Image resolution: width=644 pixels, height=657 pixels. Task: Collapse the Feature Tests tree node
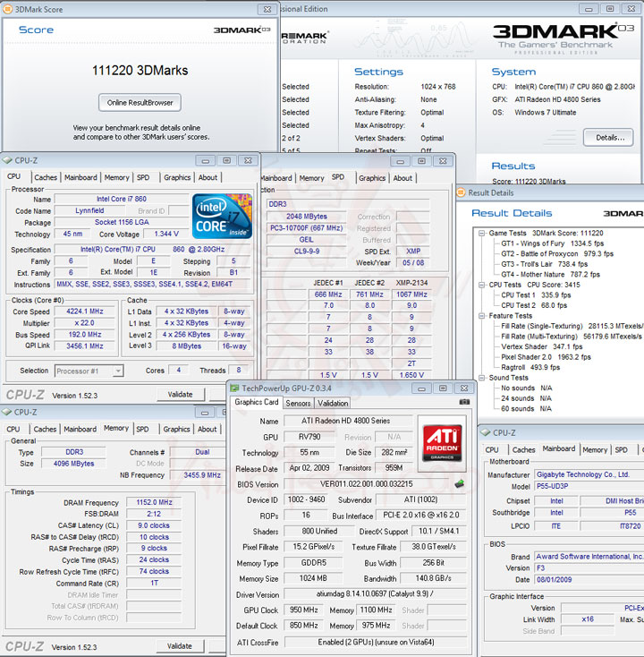[482, 316]
